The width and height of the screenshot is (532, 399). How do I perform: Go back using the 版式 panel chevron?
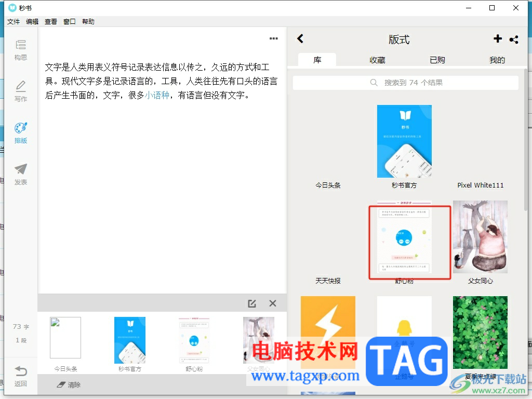[x=300, y=38]
